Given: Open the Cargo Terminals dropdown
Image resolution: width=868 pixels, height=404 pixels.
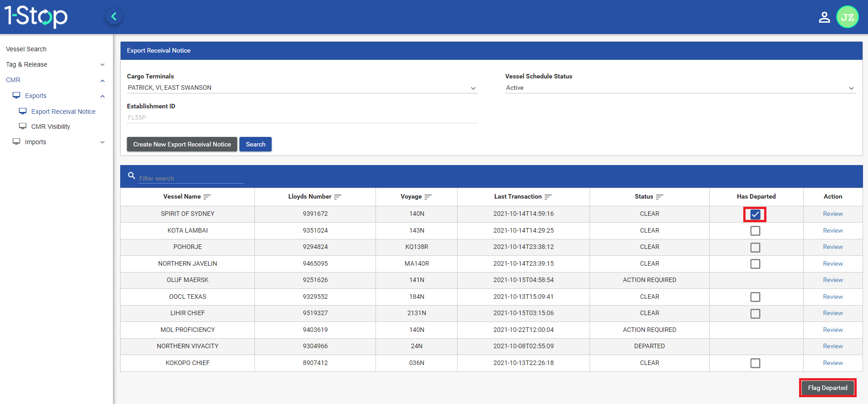Looking at the screenshot, I should tap(302, 88).
